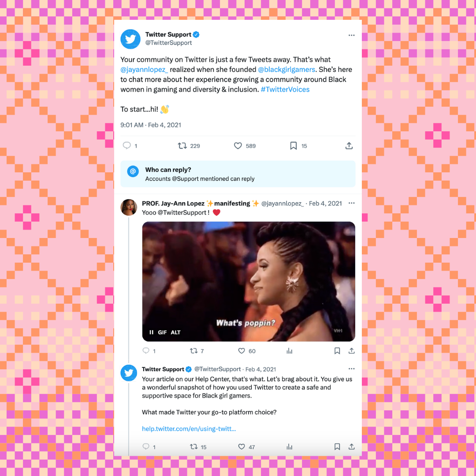Viewport: 476px width, 476px height.
Task: Open the help.twitter.com article link
Action: pos(189,429)
